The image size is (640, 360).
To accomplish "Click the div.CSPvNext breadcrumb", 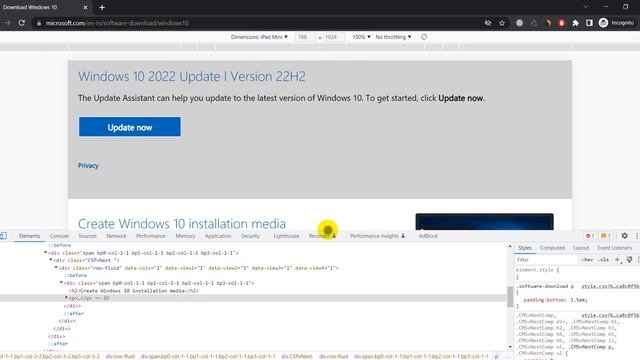I will point(297,356).
